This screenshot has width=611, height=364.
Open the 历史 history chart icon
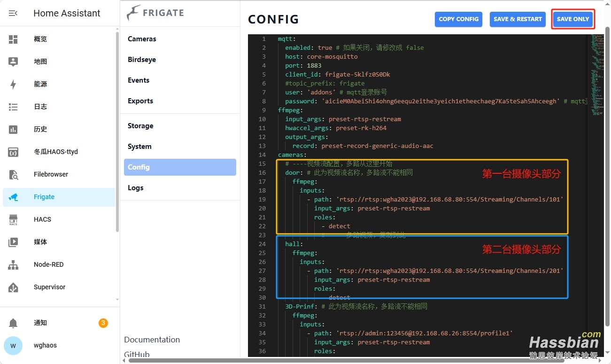(13, 129)
